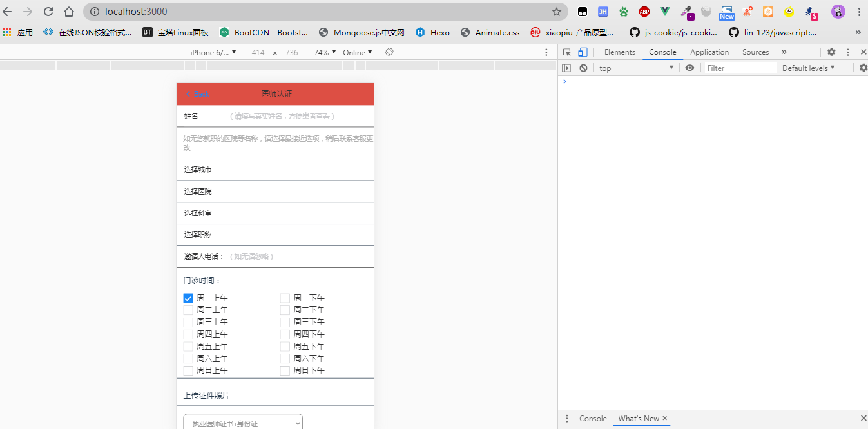Check the 周三下午 checkbox
This screenshot has width=868, height=429.
(285, 322)
